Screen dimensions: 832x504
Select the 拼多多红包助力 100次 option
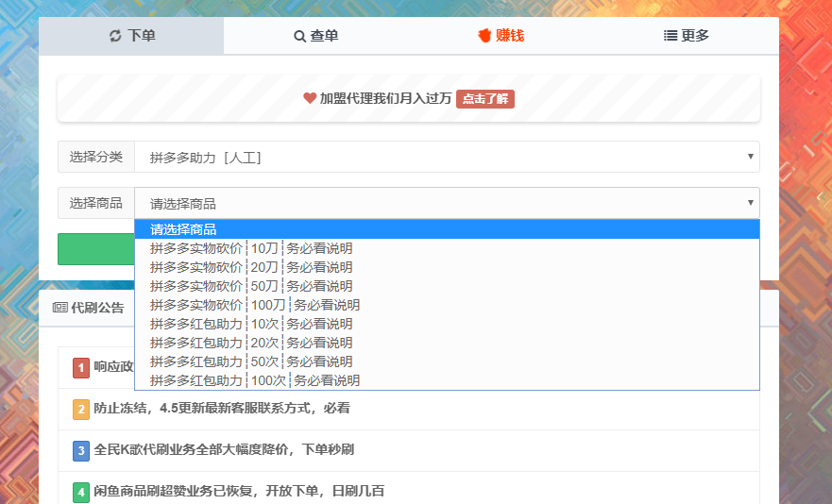point(255,380)
